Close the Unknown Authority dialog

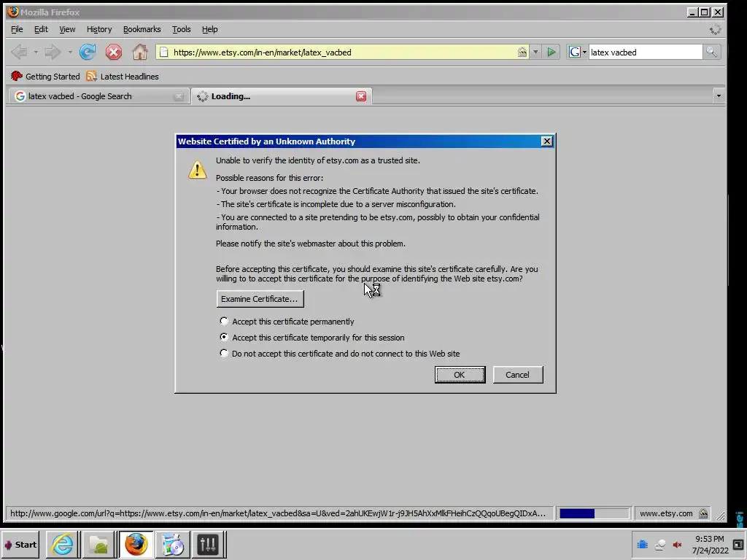click(547, 141)
